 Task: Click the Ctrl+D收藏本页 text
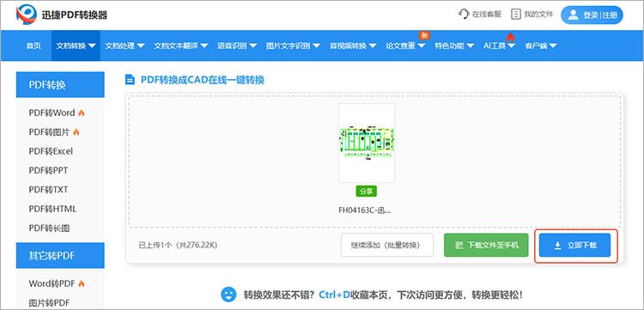pos(354,295)
